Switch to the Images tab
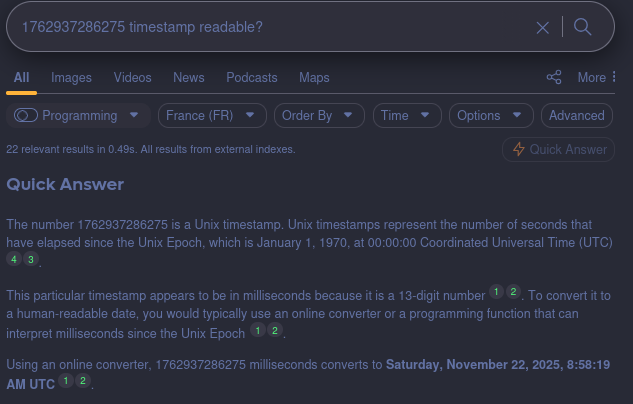 coord(71,77)
